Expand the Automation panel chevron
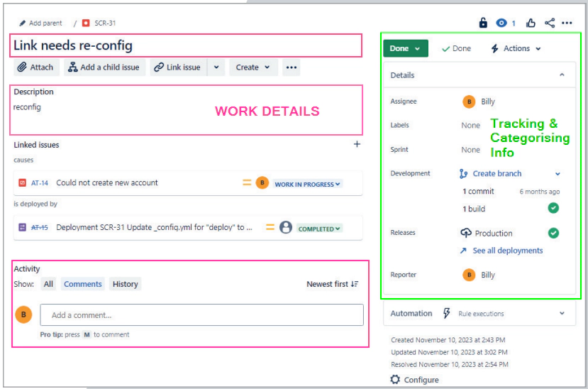588x389 pixels. [562, 313]
